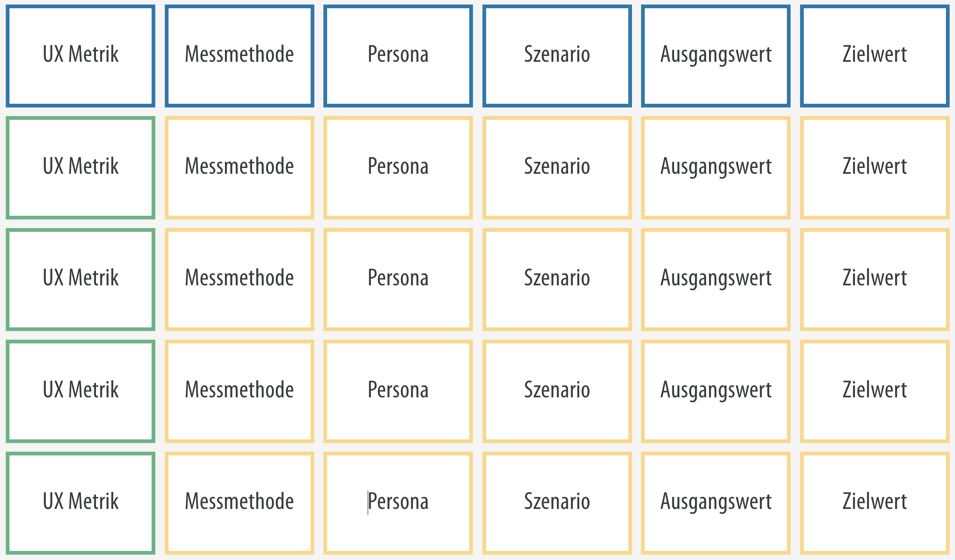Click the blue-bordered Szenario header box

(557, 56)
